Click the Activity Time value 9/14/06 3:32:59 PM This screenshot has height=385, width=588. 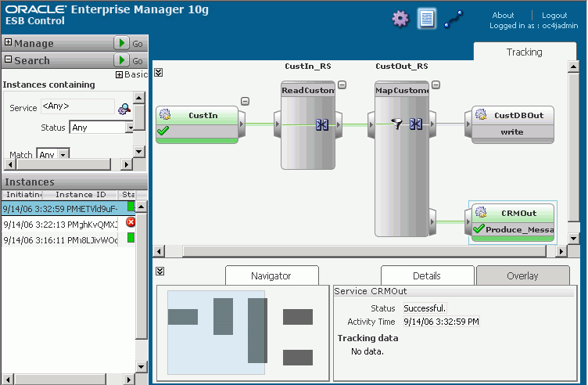point(441,322)
